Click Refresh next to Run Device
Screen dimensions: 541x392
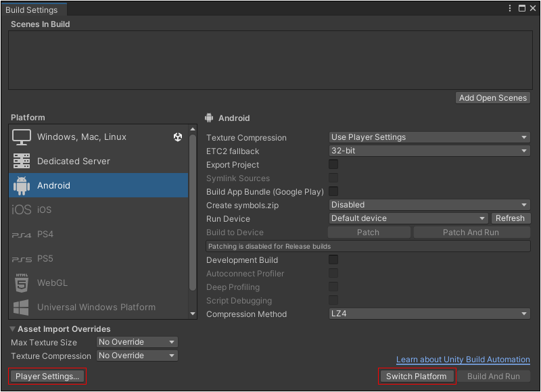[x=510, y=218]
